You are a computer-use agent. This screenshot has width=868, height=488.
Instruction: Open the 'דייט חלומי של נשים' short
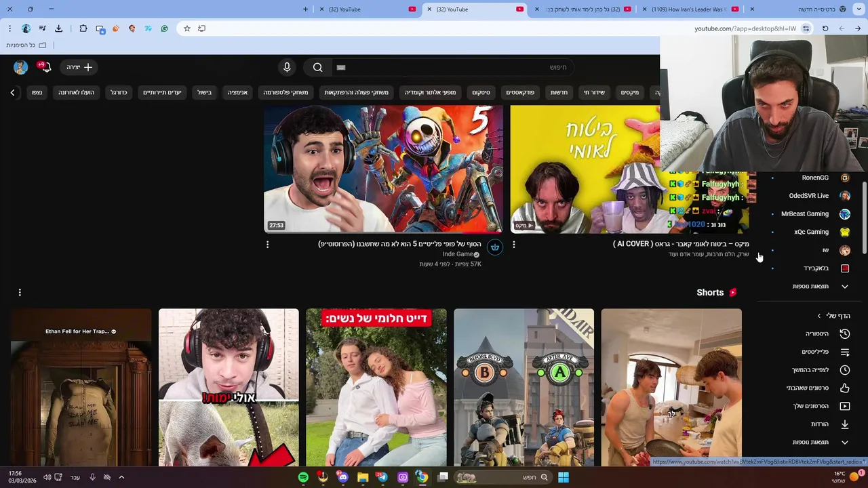(376, 388)
